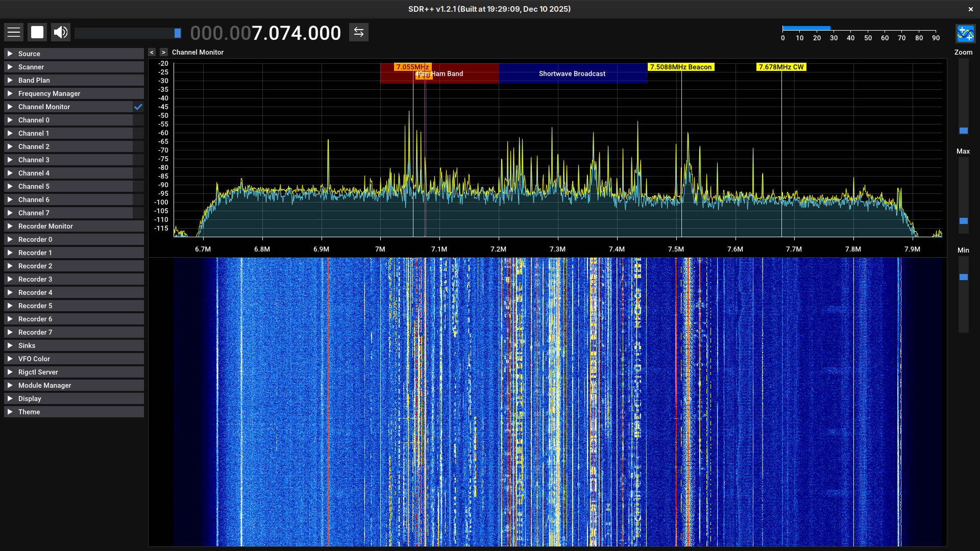Click the hamburger menu icon
Screen dimensions: 980x551
(14, 33)
